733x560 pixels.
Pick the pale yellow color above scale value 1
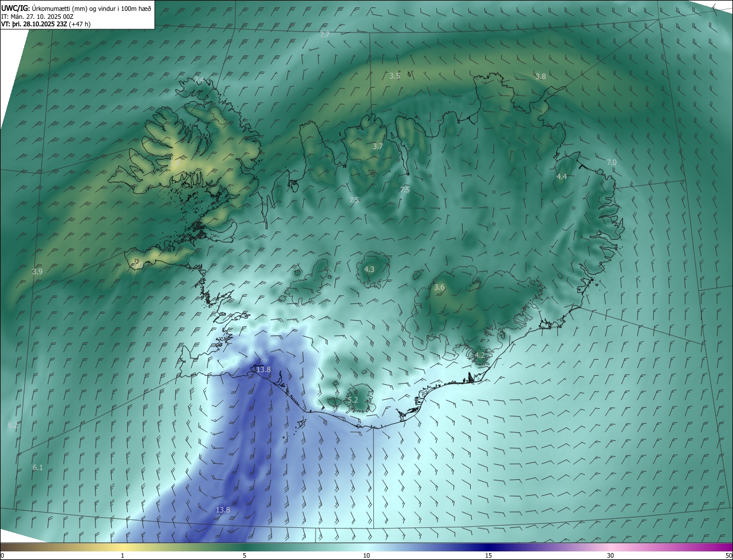point(123,547)
